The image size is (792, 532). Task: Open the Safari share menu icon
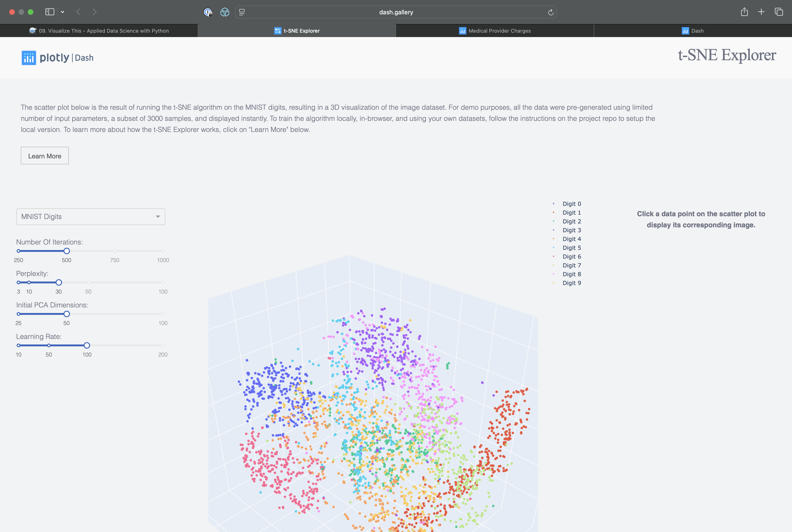click(745, 12)
